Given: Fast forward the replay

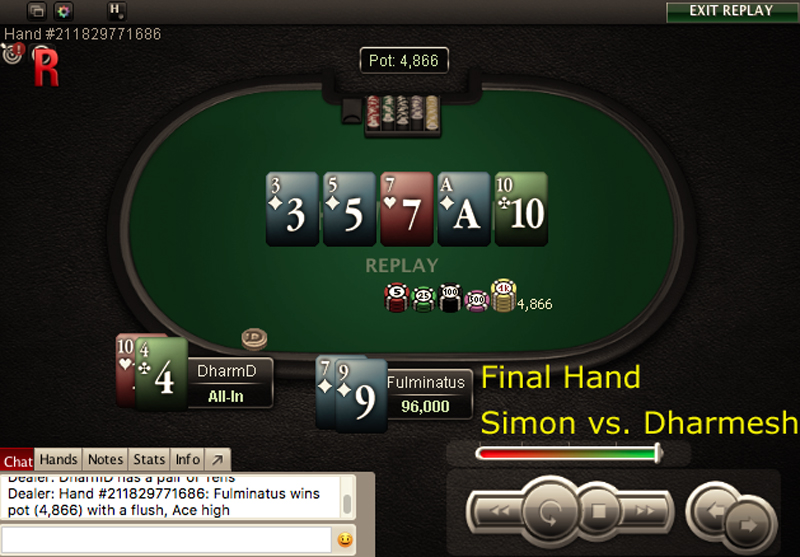Looking at the screenshot, I should tap(645, 511).
